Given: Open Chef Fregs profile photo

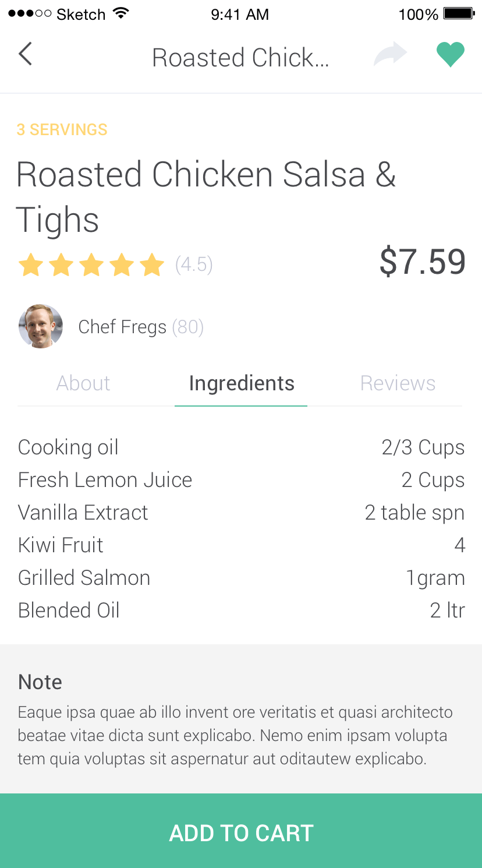Looking at the screenshot, I should point(41,326).
